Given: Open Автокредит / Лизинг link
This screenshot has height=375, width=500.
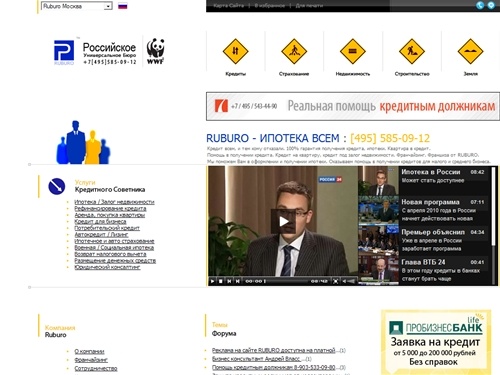Looking at the screenshot, I should [x=101, y=234].
